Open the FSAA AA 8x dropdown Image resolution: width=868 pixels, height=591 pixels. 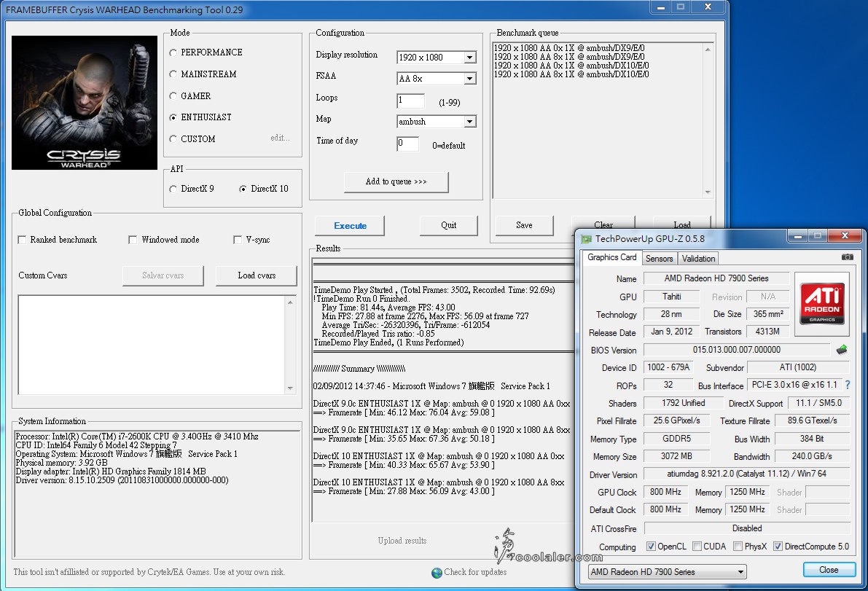tap(469, 79)
